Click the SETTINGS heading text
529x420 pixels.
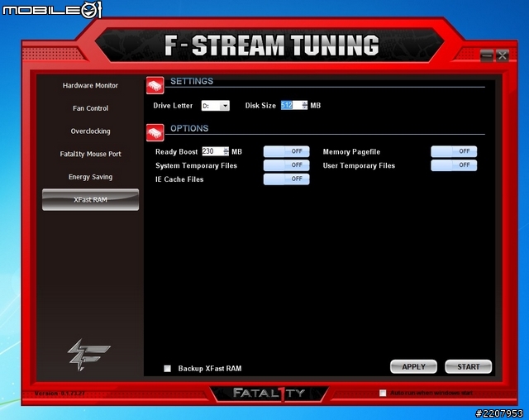192,81
